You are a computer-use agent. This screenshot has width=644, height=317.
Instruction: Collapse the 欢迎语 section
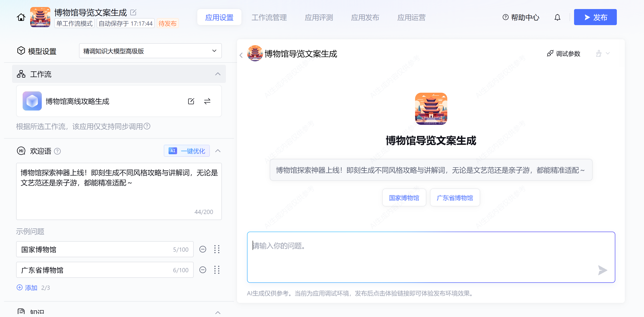click(x=218, y=151)
